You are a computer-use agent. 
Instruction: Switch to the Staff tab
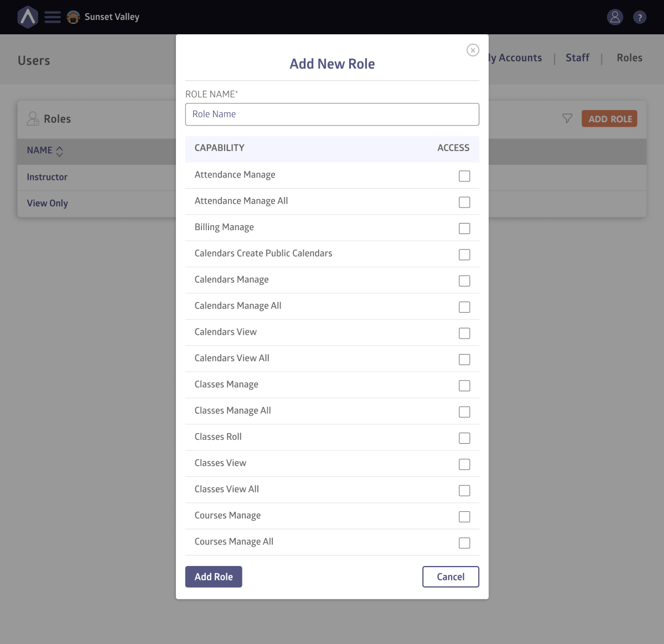pos(577,58)
